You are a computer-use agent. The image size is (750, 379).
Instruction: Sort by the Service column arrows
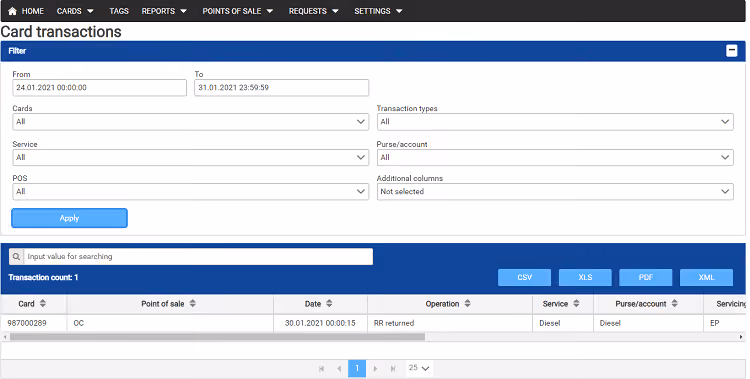[576, 303]
